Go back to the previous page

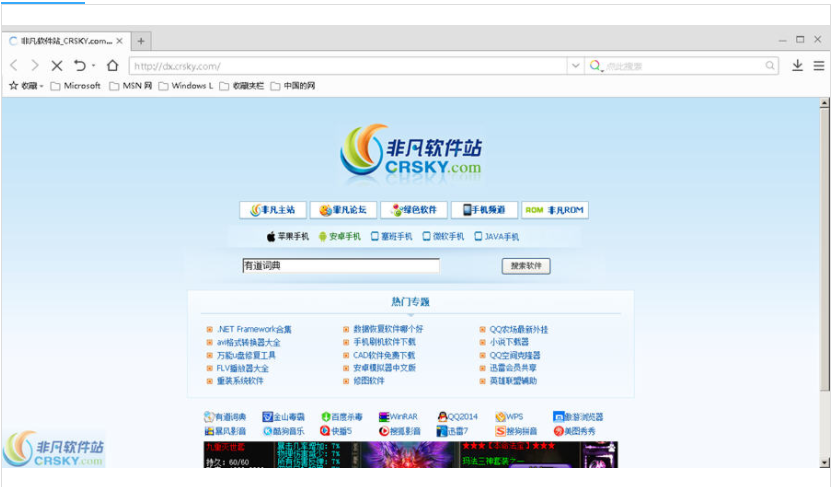[x=14, y=65]
